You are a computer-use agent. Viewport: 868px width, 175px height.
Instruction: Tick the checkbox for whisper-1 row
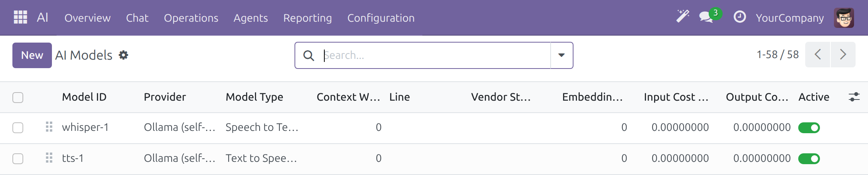18,128
